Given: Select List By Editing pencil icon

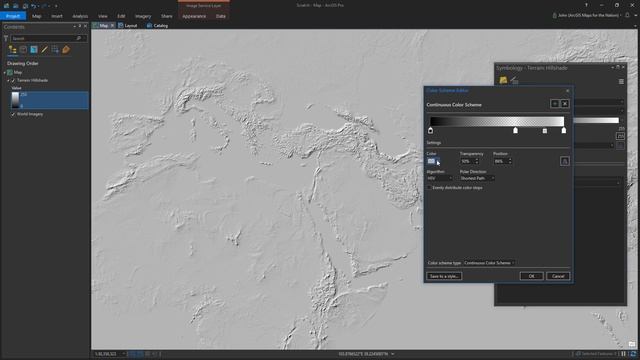Looking at the screenshot, I should (44, 50).
